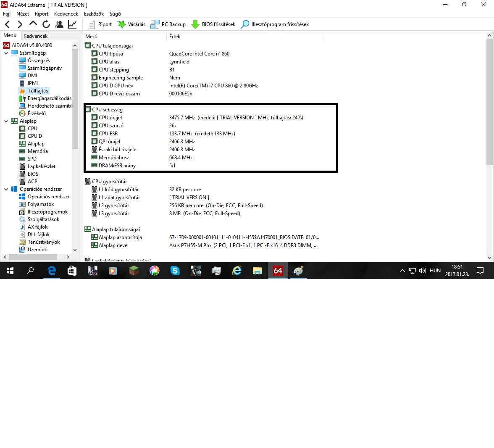Select Tanúsítványok tree item
494x448 pixels.
tap(44, 242)
